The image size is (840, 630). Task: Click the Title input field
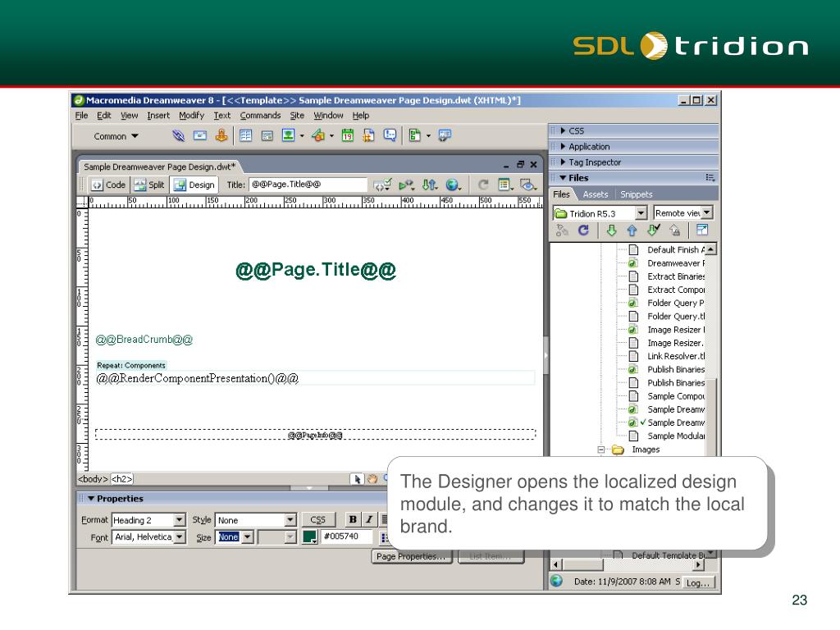point(308,185)
